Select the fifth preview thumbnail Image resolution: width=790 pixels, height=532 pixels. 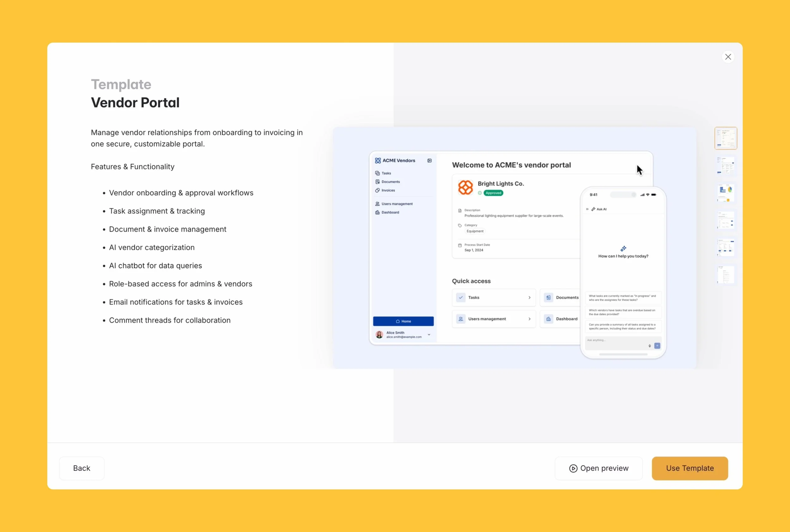coord(726,247)
